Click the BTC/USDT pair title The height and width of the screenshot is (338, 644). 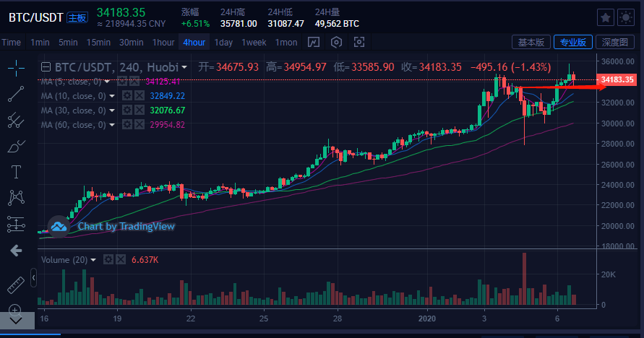35,17
